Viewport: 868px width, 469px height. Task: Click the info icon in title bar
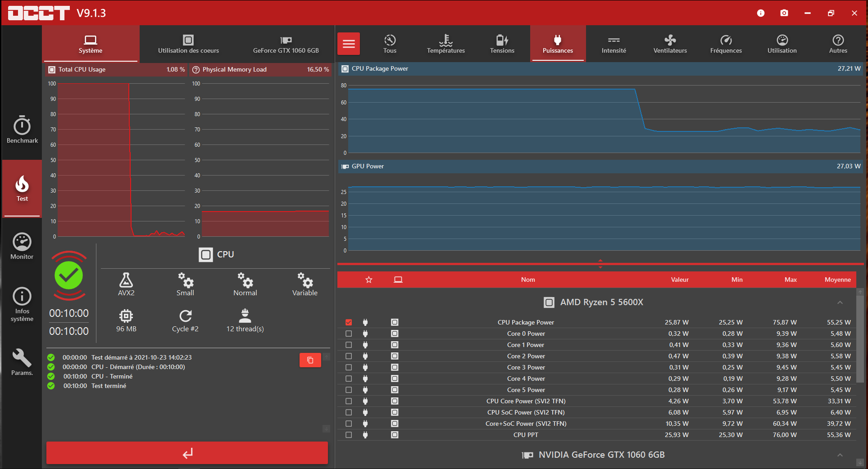pos(761,13)
